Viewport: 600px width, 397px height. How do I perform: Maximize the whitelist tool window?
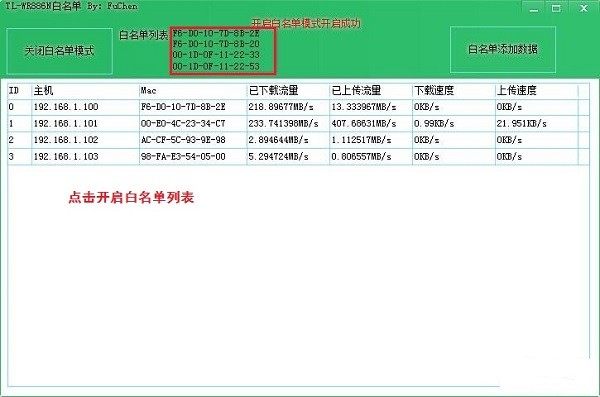point(556,8)
